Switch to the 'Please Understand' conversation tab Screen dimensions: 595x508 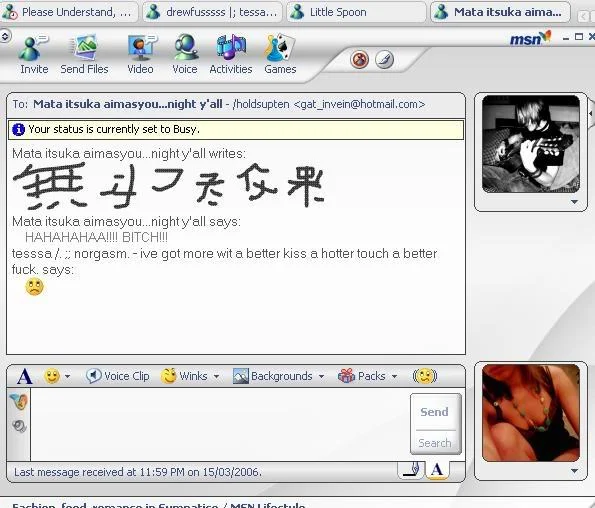[x=69, y=12]
